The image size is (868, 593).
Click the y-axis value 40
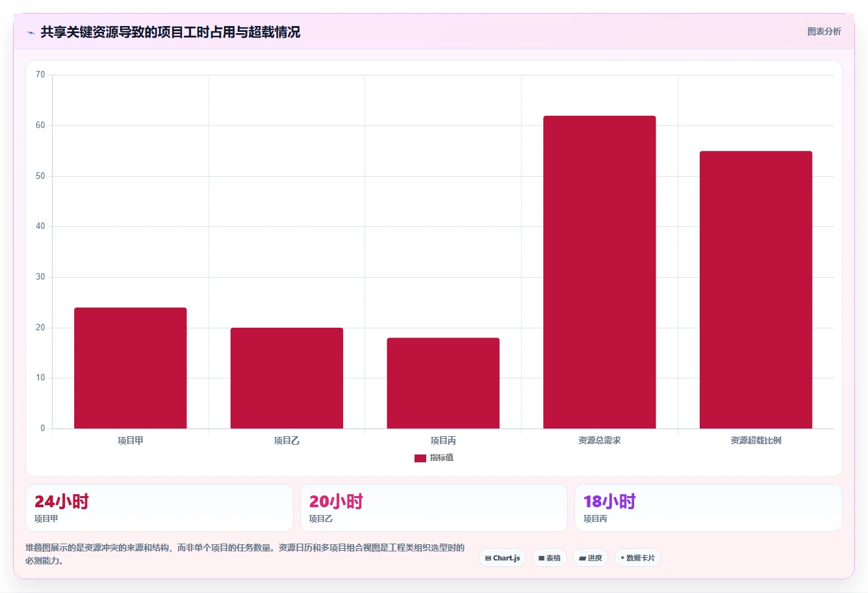(40, 226)
